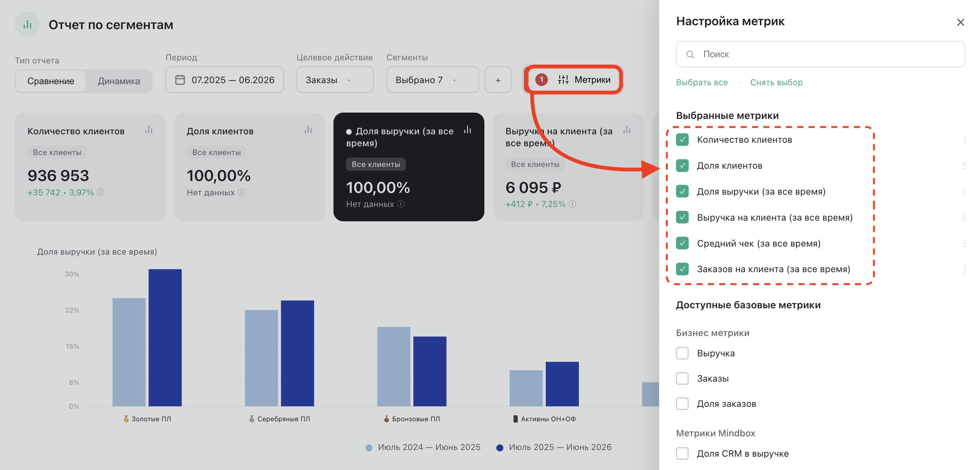This screenshot has height=470, width=980.
Task: Click info icon next to 7,25% change
Action: (x=572, y=204)
